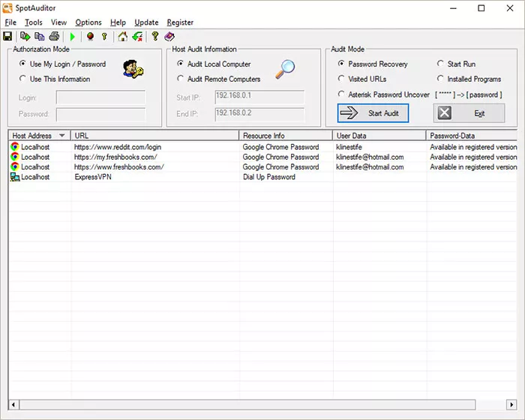Click the export document arrow icon

[25, 36]
